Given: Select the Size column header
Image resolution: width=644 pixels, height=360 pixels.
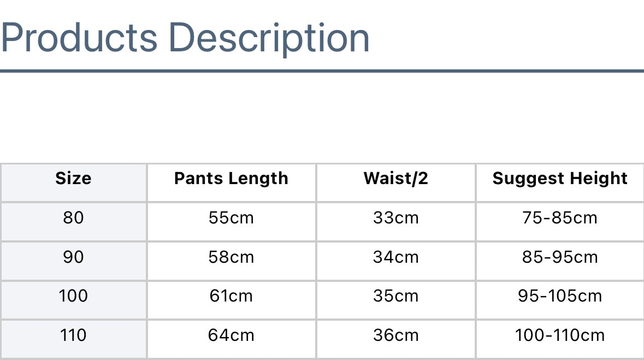Looking at the screenshot, I should [x=73, y=179].
